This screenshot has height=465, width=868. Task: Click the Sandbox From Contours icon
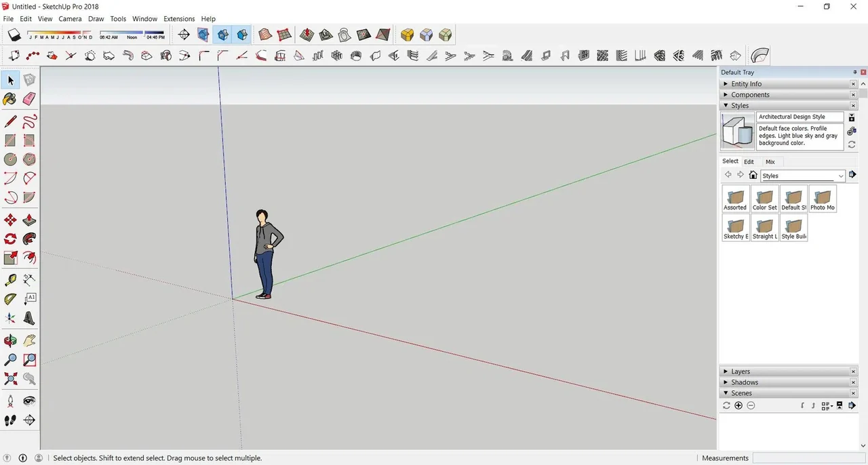coord(265,35)
